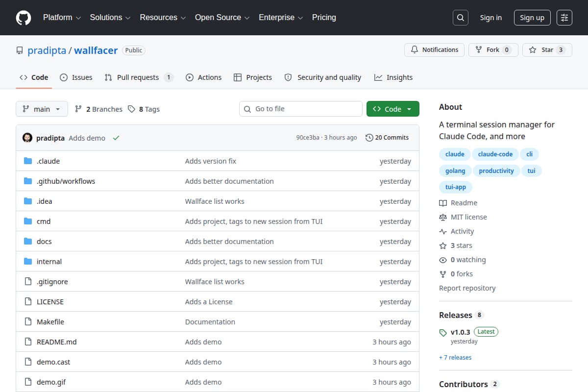Switch to the Issues tab
588x392 pixels.
tap(76, 77)
